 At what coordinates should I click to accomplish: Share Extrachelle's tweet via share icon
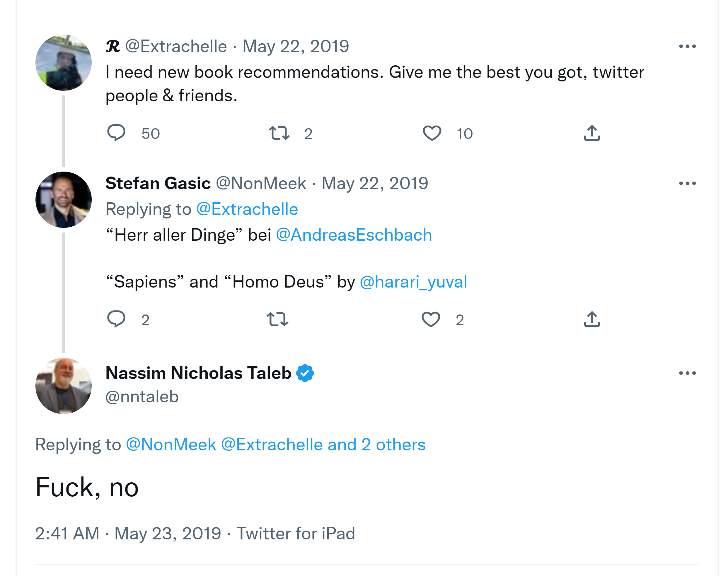592,133
